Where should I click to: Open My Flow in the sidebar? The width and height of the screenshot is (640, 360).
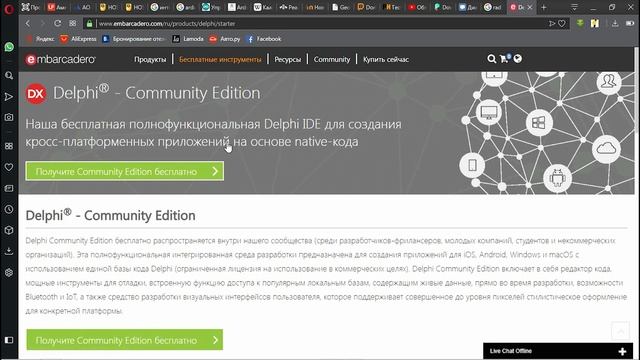9,97
